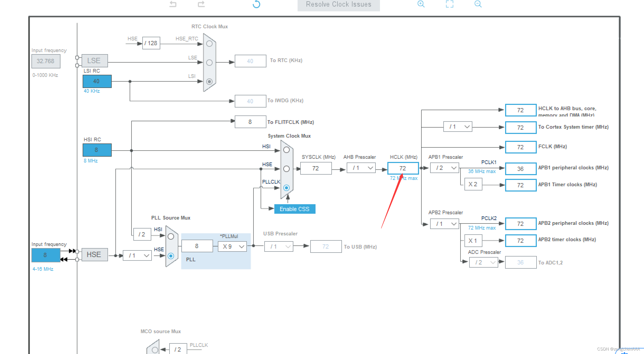The width and height of the screenshot is (644, 354).
Task: Click the reset clock configuration icon
Action: 256,4
